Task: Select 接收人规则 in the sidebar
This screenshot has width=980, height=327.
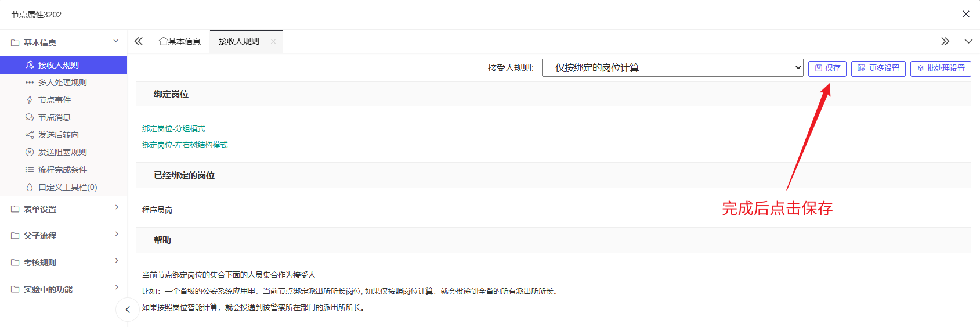Action: pyautogui.click(x=63, y=65)
